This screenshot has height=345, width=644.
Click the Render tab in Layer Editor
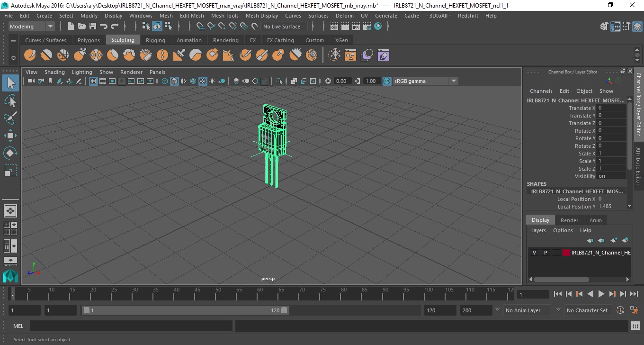(569, 220)
